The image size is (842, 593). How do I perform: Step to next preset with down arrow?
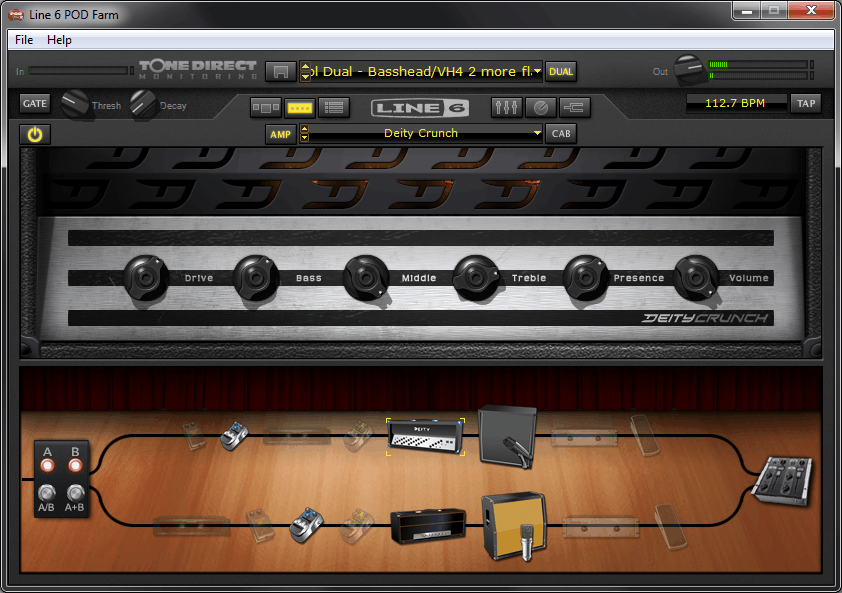[306, 77]
